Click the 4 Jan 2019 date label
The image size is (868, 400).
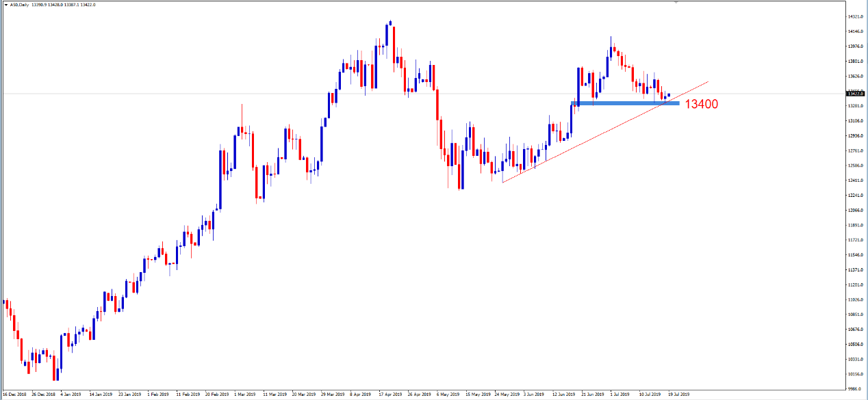[x=73, y=395]
